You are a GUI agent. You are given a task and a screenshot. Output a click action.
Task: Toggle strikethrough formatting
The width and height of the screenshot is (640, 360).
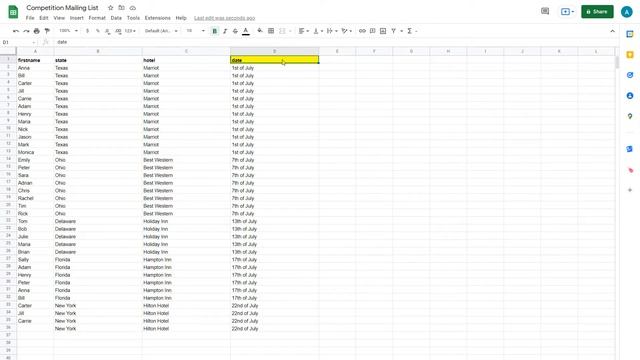(235, 31)
